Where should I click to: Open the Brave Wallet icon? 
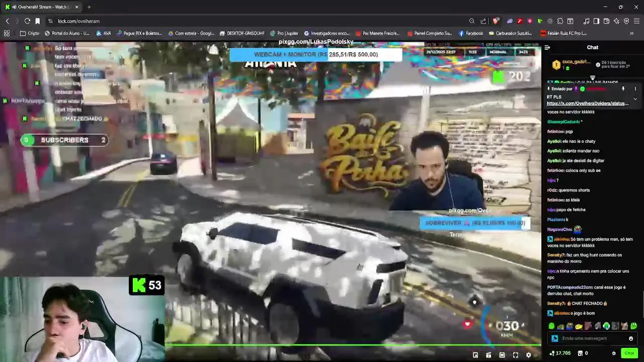pos(606,21)
